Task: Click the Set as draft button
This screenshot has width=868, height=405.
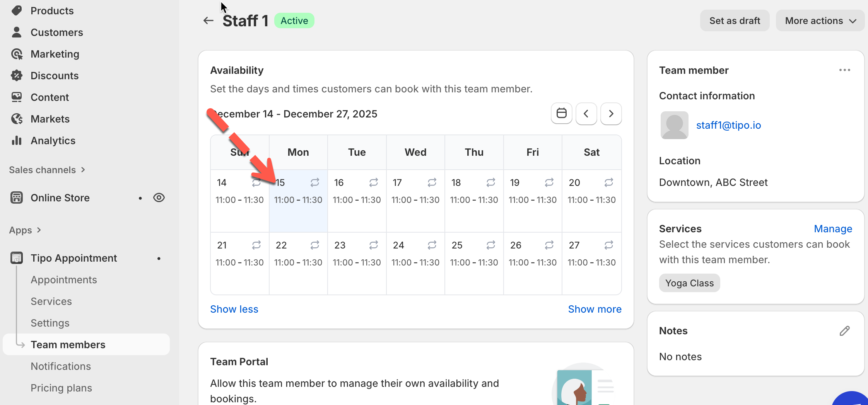Action: [734, 21]
